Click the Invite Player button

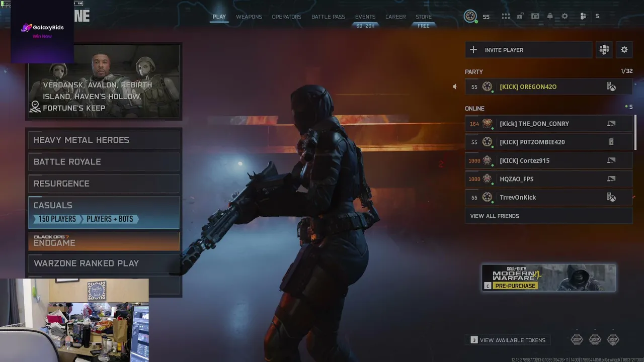click(529, 50)
